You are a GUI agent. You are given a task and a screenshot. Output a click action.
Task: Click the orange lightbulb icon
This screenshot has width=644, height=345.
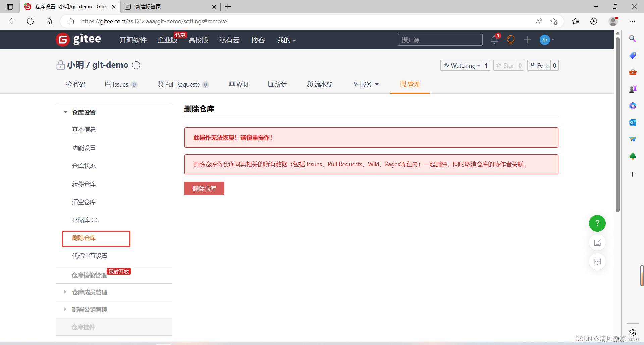click(511, 40)
